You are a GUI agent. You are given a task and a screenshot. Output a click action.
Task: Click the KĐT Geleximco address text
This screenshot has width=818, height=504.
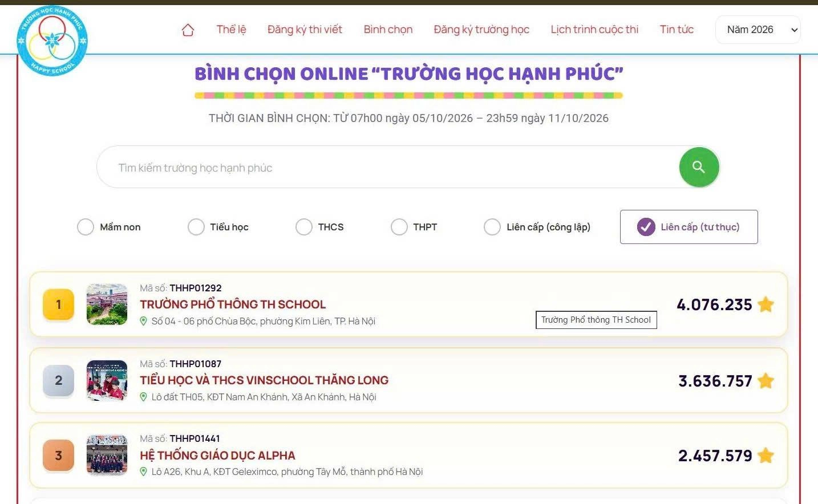tap(287, 472)
